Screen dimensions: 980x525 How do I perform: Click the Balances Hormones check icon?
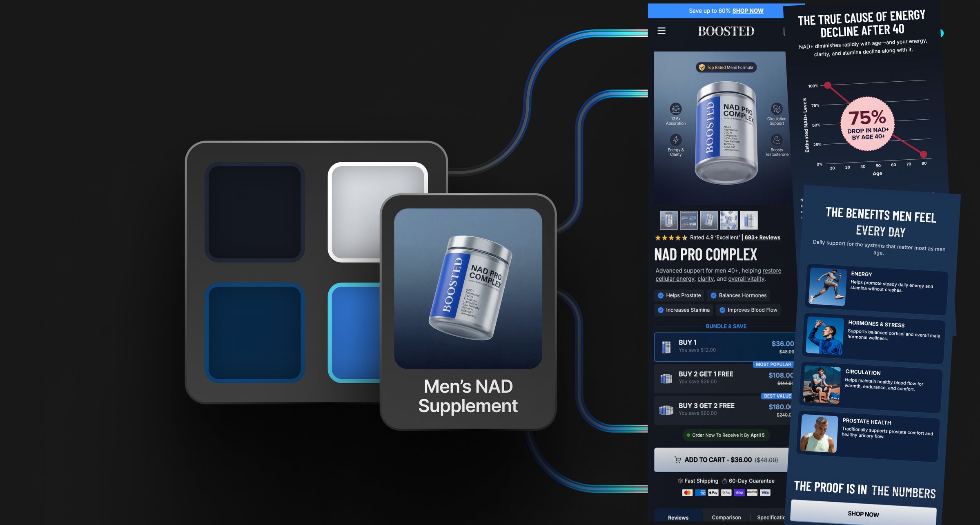click(713, 295)
